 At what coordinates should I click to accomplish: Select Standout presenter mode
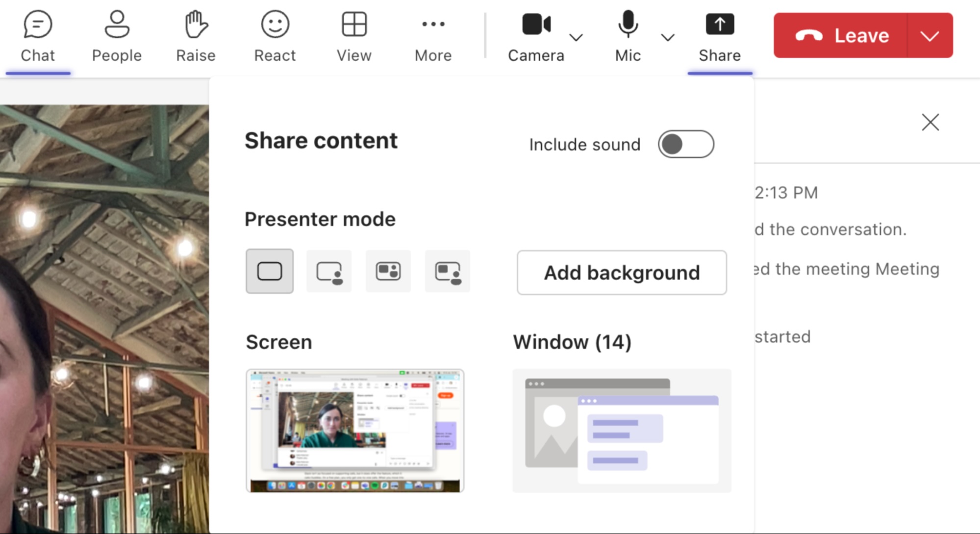pos(329,271)
